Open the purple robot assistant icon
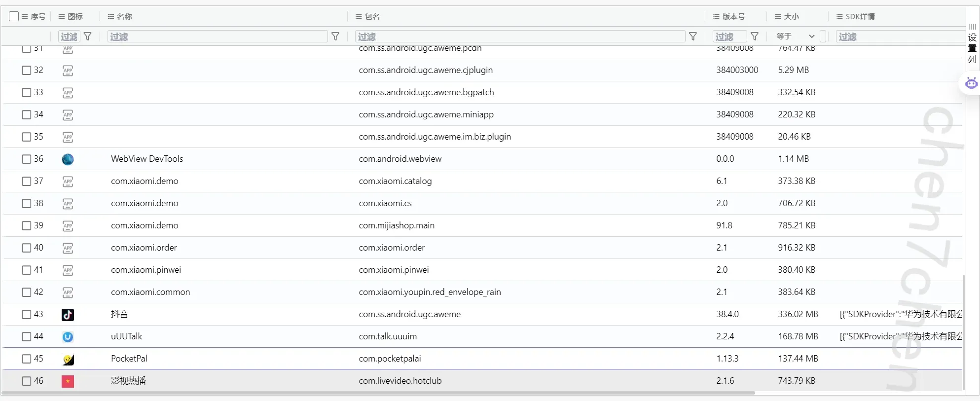 [x=971, y=83]
